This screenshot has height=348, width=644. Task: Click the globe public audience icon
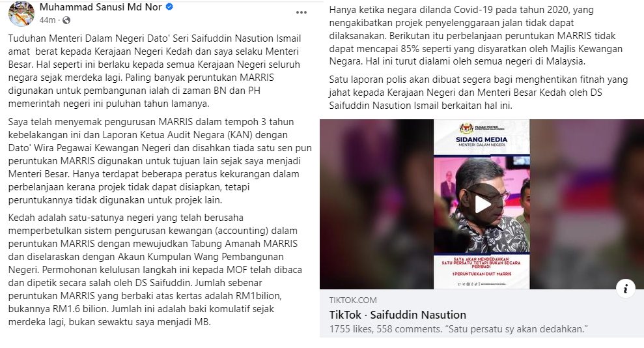(x=66, y=20)
